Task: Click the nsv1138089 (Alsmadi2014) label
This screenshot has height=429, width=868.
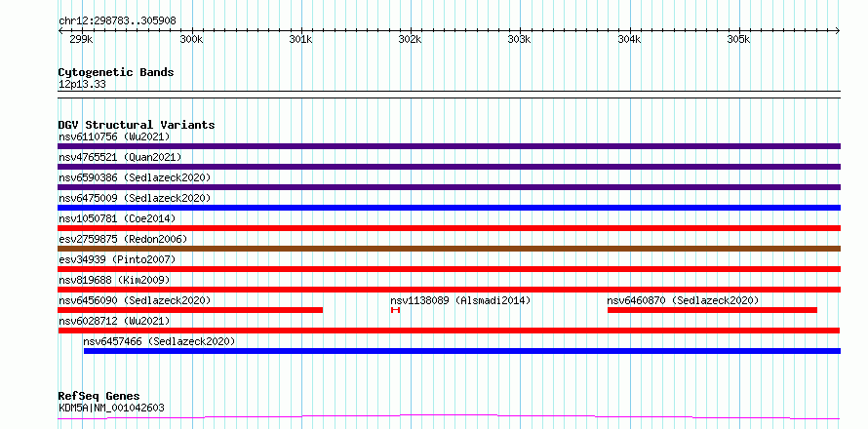Action: click(x=460, y=300)
